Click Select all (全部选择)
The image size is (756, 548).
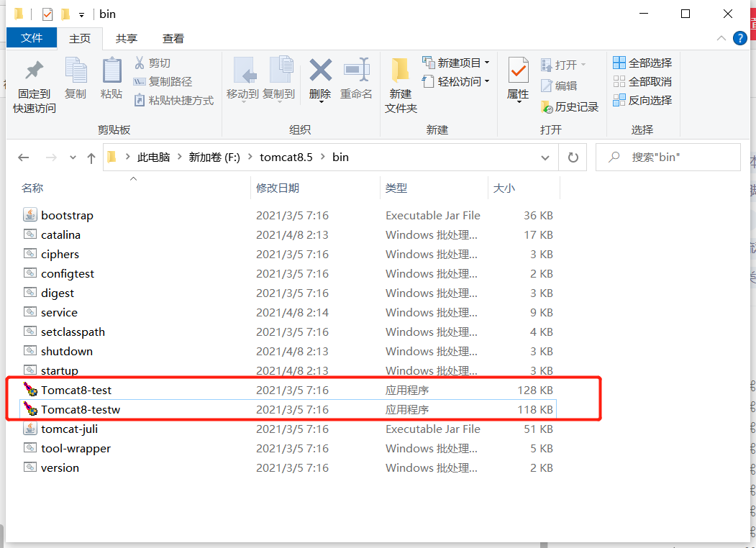tap(642, 63)
